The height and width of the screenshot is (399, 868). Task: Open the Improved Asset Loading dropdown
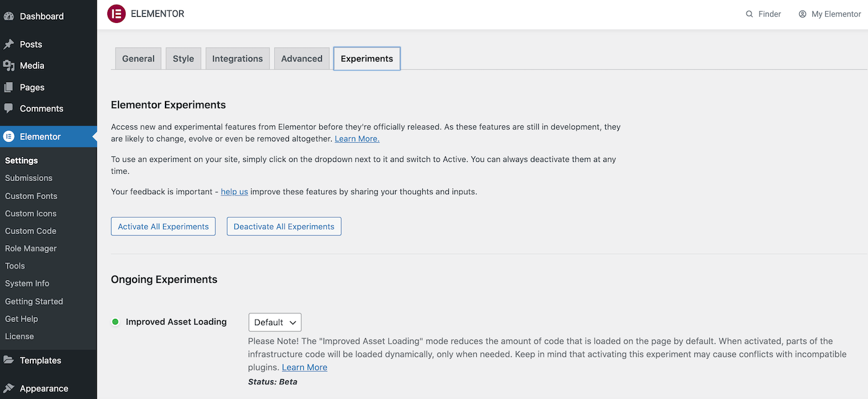275,322
